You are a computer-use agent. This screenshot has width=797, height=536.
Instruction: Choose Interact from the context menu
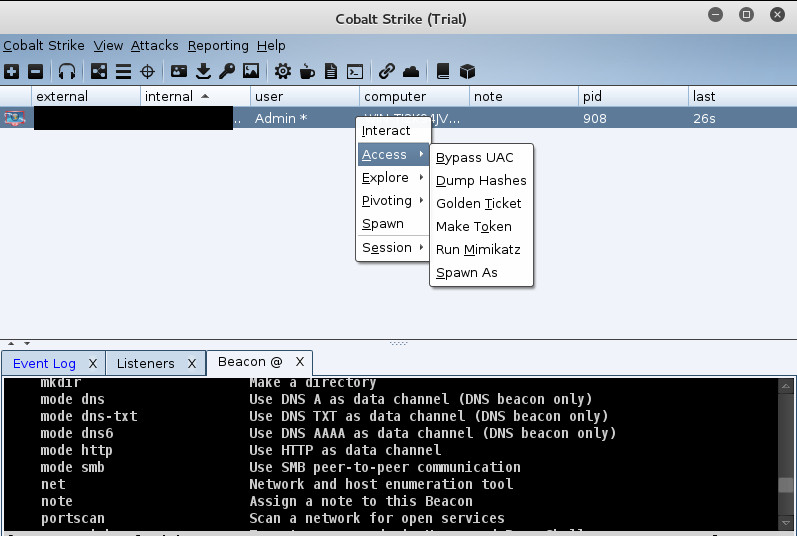(387, 130)
